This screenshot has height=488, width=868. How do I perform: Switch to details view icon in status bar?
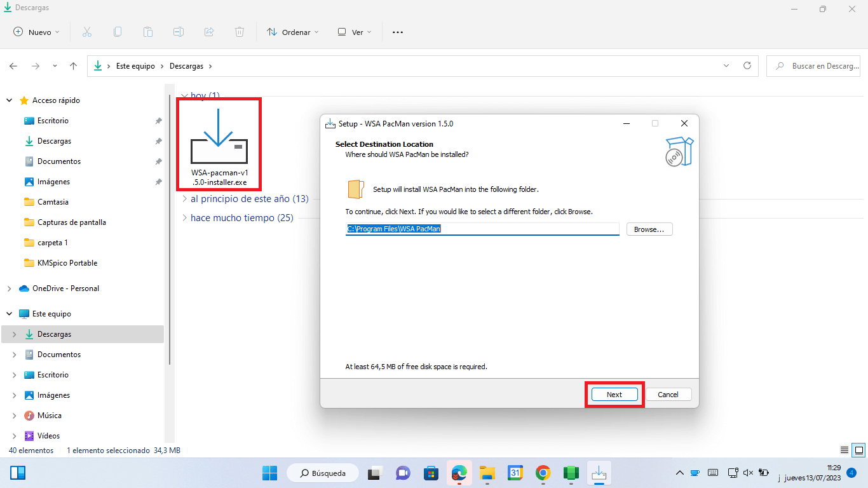click(x=844, y=450)
